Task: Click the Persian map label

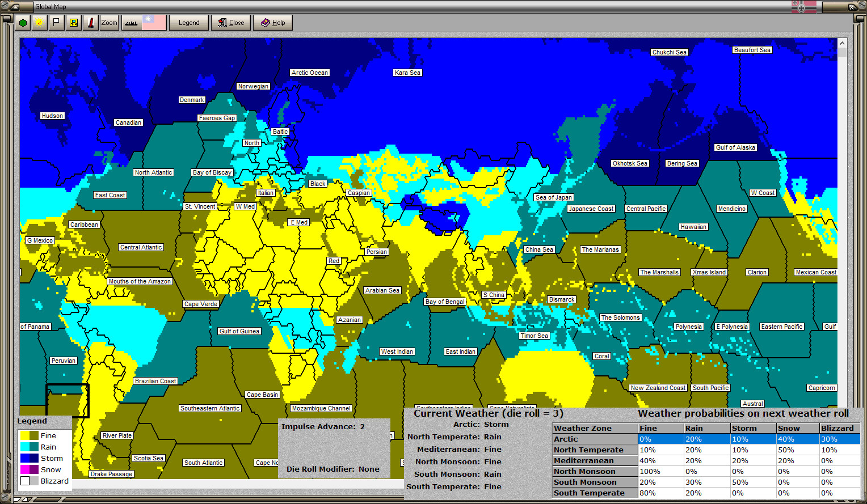Action: point(377,252)
